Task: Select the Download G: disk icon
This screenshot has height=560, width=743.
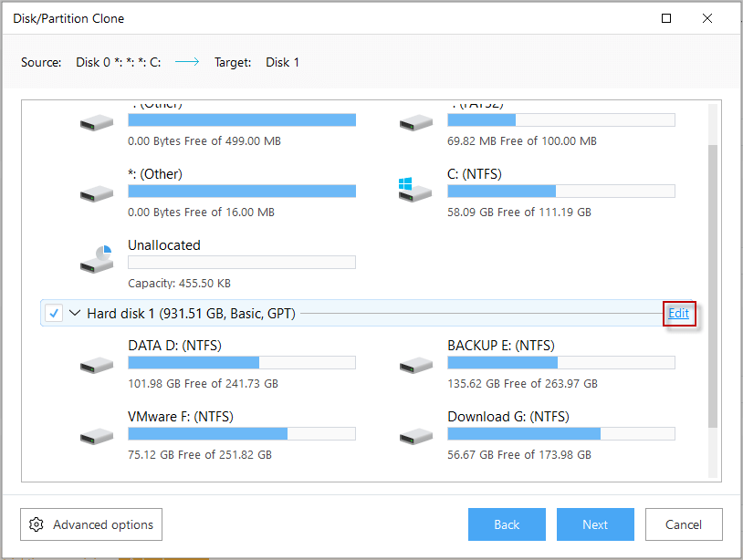Action: [x=416, y=434]
